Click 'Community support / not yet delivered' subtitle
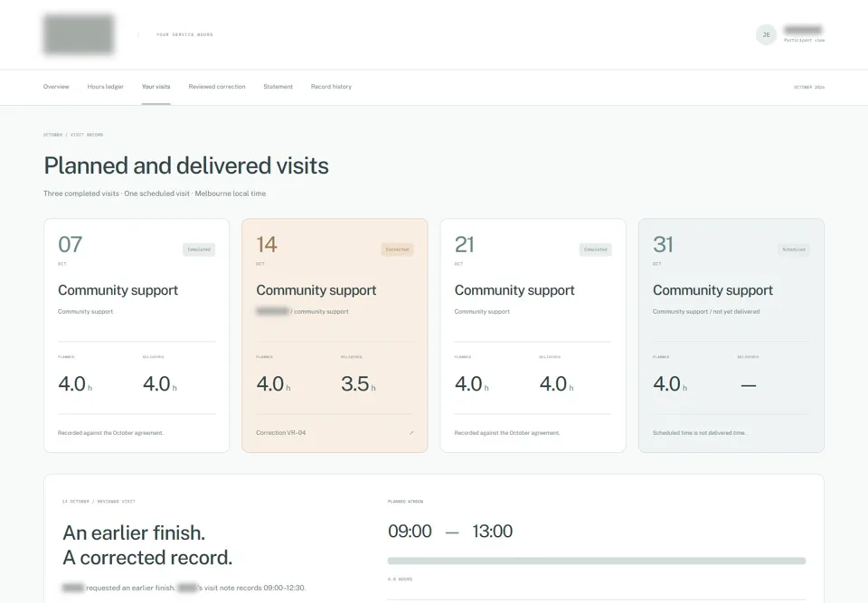Viewport: 868px width, 603px height. (x=706, y=312)
